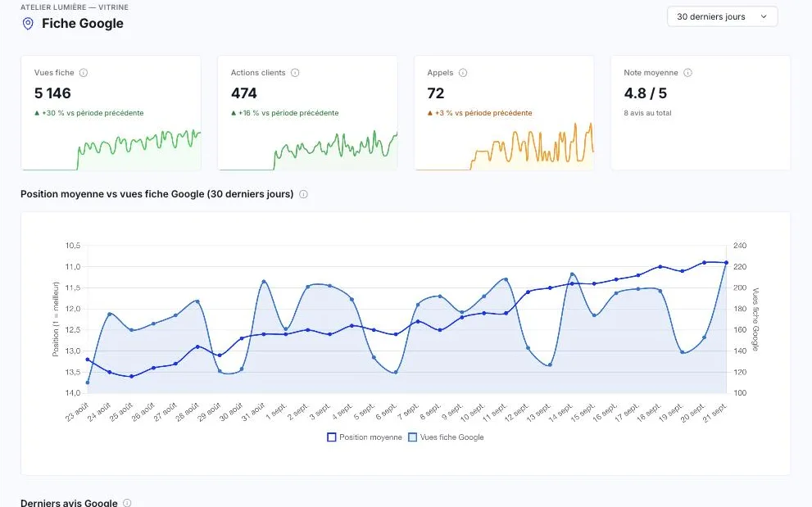812x507 pixels.
Task: Click the Actions clients sparkline chart
Action: coord(307,150)
